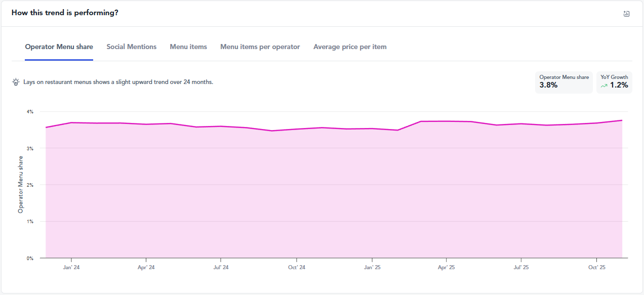
Task: Click the vertical Operator Menu share axis title
Action: (21, 185)
